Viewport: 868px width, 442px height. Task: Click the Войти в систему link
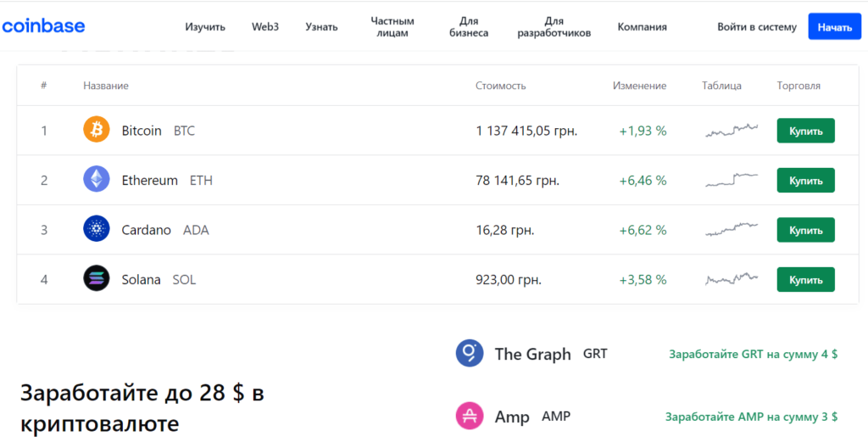pos(757,27)
